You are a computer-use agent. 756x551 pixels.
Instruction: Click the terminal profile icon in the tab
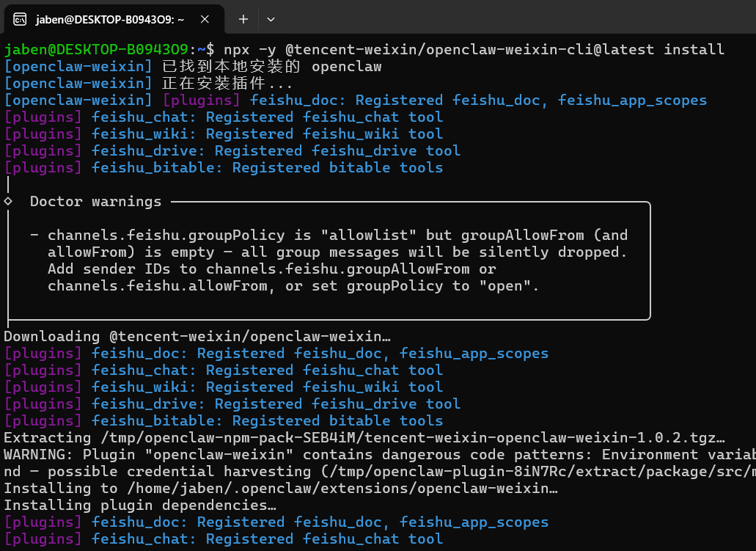[x=21, y=20]
